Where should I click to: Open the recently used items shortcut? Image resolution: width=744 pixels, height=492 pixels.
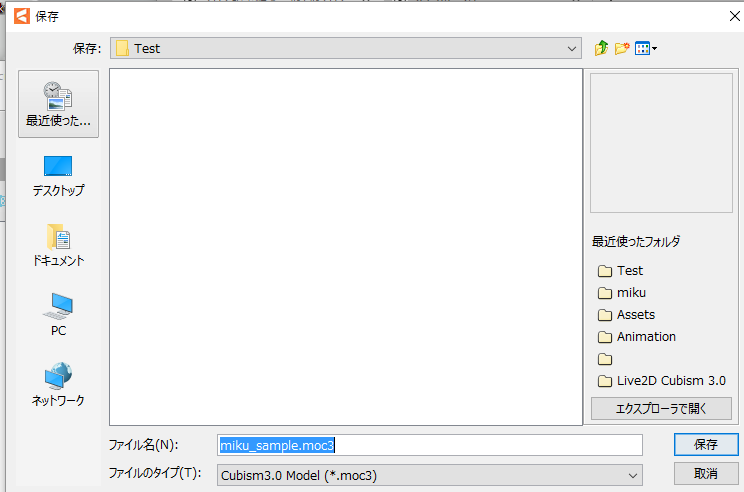tap(58, 104)
